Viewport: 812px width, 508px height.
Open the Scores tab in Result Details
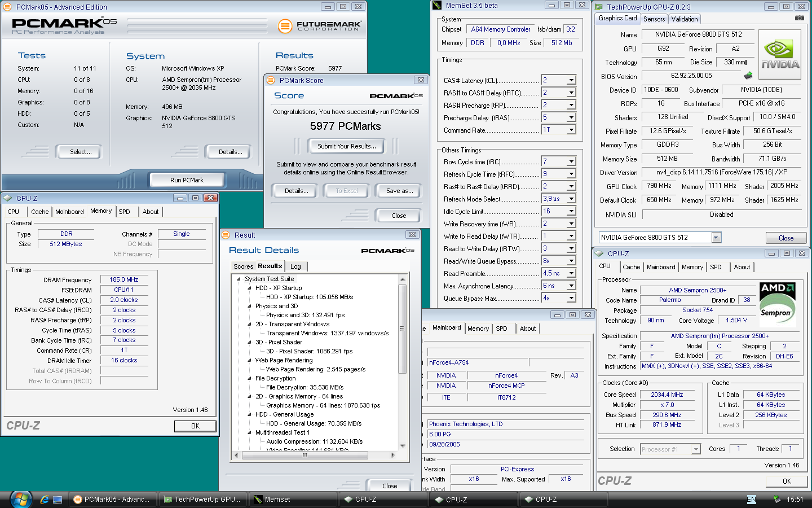coord(243,266)
